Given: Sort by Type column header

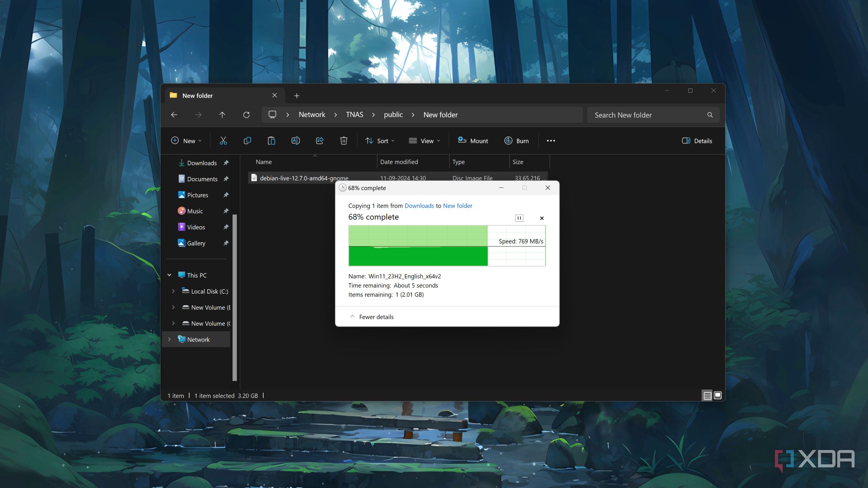Looking at the screenshot, I should pos(479,162).
